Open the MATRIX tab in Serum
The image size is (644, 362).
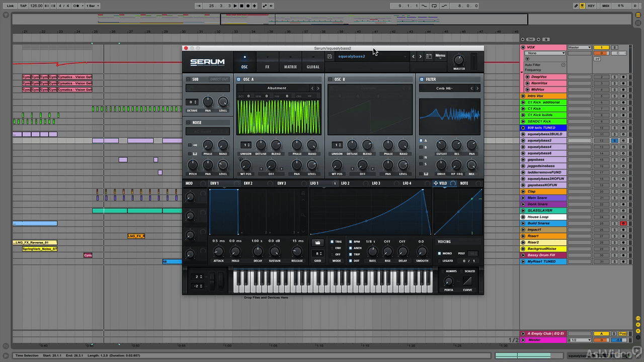pyautogui.click(x=290, y=62)
